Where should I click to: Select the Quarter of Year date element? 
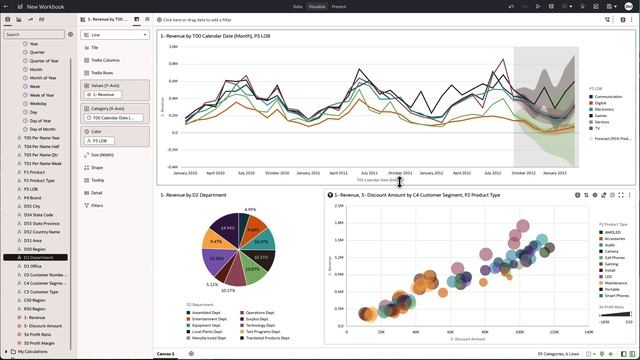pos(44,61)
